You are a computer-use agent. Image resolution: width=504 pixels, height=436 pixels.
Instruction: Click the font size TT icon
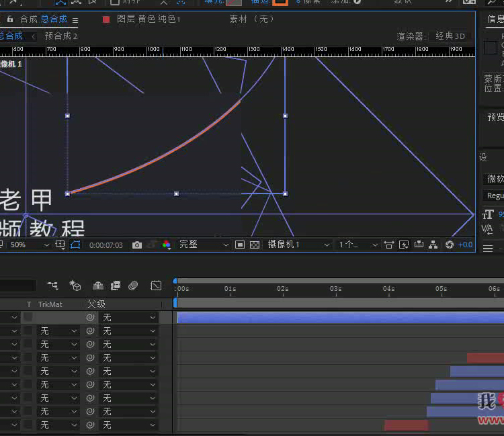click(x=488, y=214)
